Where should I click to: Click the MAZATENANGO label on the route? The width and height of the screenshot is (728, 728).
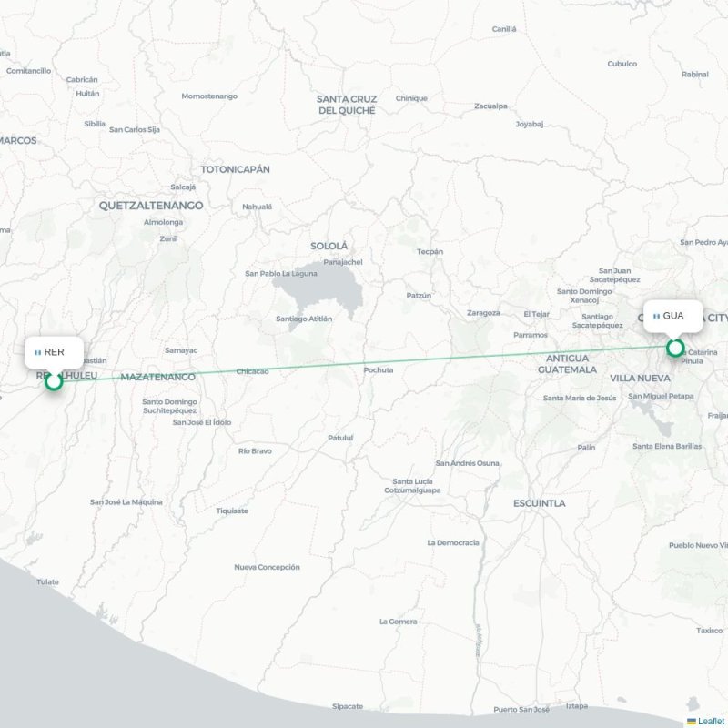coord(157,377)
